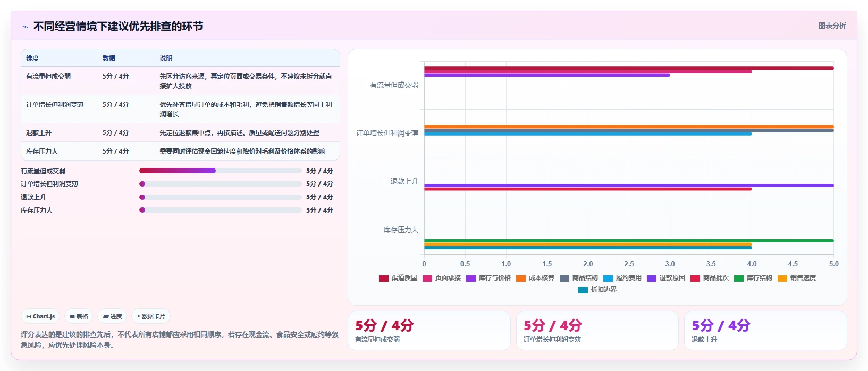The image size is (868, 371).
Task: Toggle the 库存与价格 legend color swatch
Action: click(471, 278)
